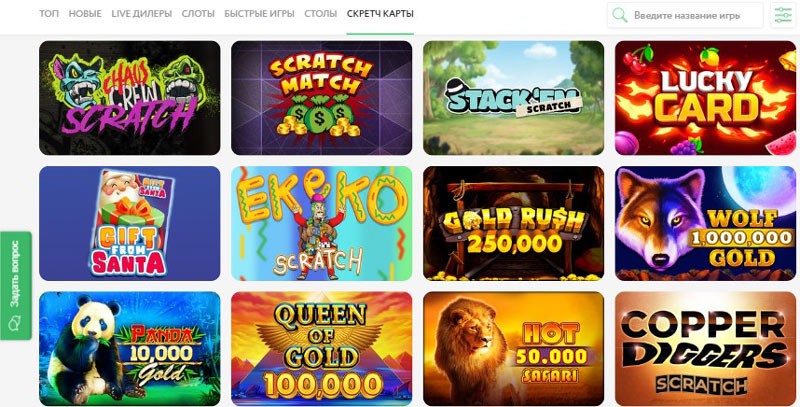Open the Chaos Crew Scratch game
Screen dimensions: 800x407
click(130, 98)
